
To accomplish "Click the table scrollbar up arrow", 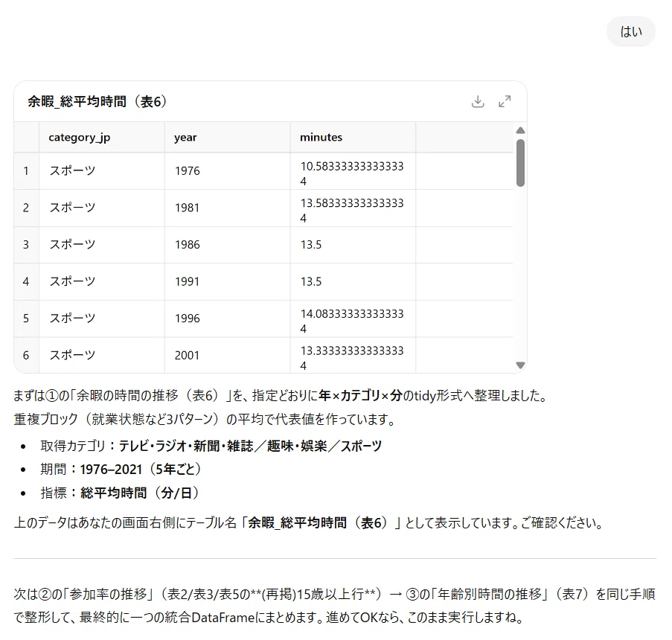I will 520,130.
